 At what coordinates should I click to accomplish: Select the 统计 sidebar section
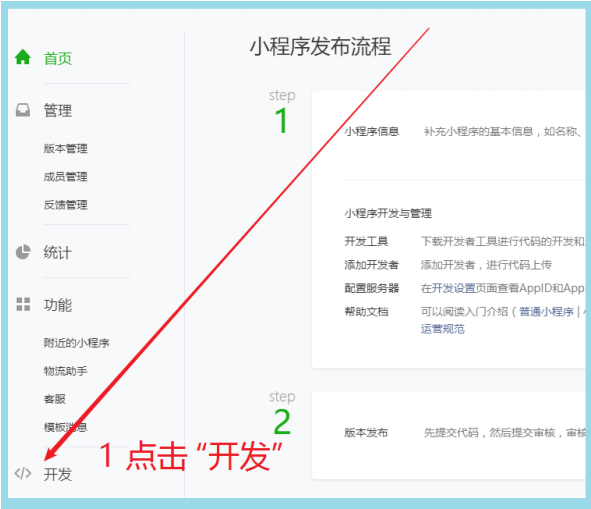coord(58,252)
